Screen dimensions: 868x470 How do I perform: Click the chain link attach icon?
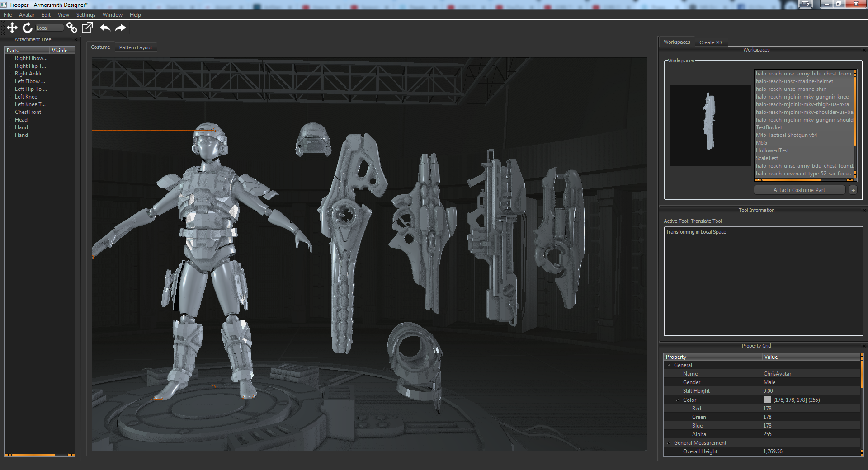[72, 28]
